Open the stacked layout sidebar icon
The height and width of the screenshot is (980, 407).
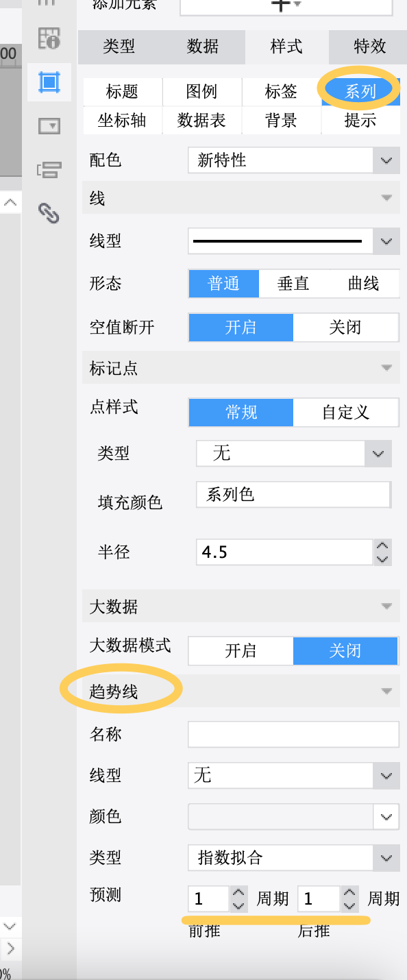point(49,169)
